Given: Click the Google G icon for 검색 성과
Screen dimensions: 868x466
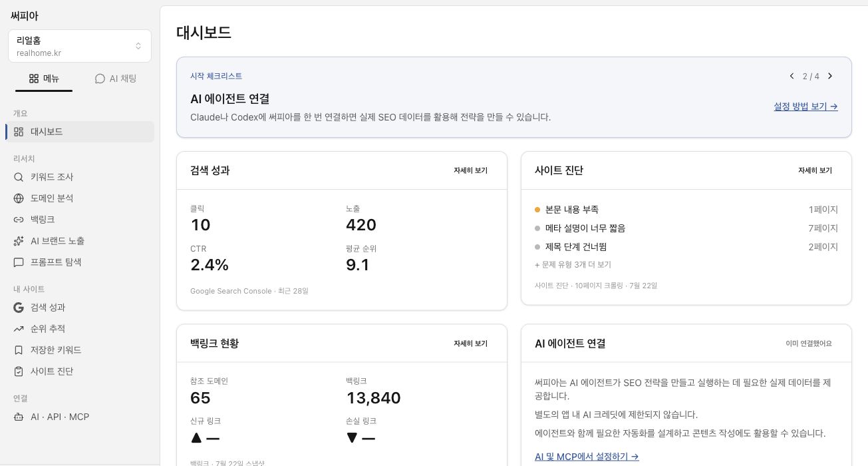Looking at the screenshot, I should coord(19,308).
